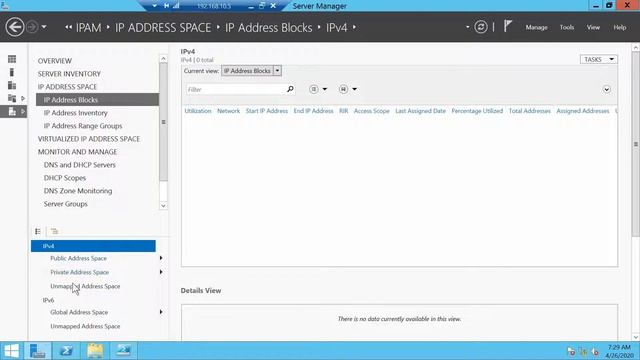Select the Dashboard icon in the left sidebar
The width and height of the screenshot is (640, 360).
point(12,59)
